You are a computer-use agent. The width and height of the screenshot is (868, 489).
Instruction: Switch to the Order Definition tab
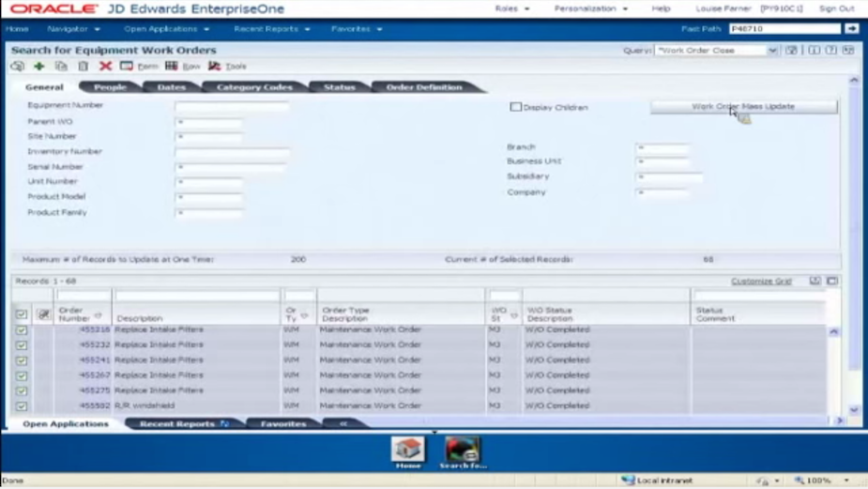(424, 87)
